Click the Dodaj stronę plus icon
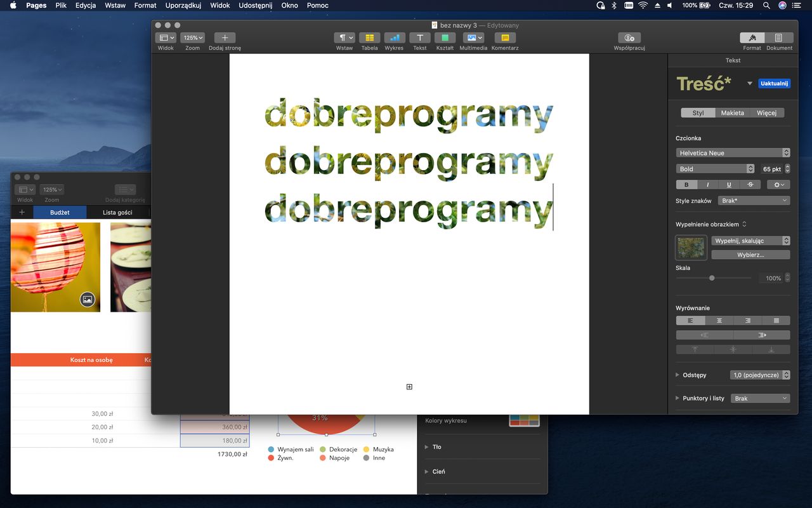The height and width of the screenshot is (508, 812). tap(225, 38)
